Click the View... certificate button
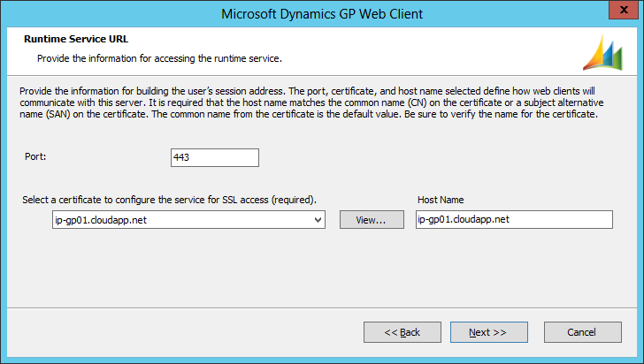Image resolution: width=644 pixels, height=364 pixels. 372,220
